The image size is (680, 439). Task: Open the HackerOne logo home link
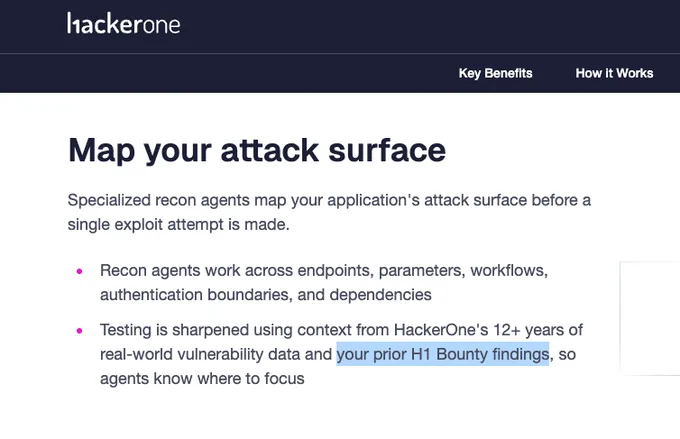[124, 23]
